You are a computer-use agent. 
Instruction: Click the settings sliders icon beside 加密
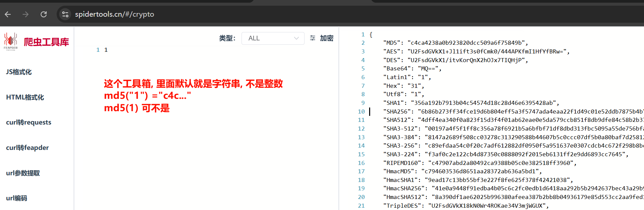pos(313,38)
